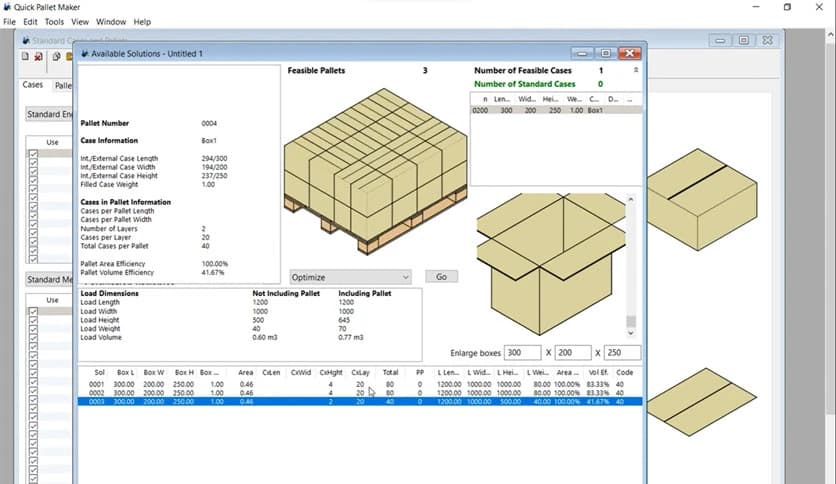Click the scrollbar thumb beside the open-box preview
The width and height of the screenshot is (836, 484).
[631, 321]
